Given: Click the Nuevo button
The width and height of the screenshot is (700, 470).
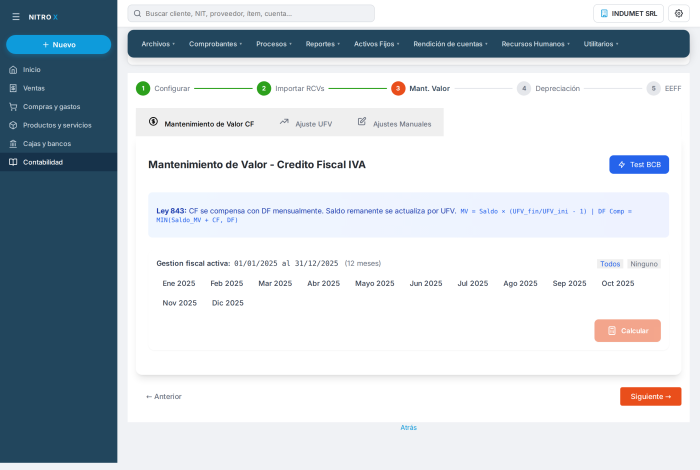Looking at the screenshot, I should click(58, 45).
